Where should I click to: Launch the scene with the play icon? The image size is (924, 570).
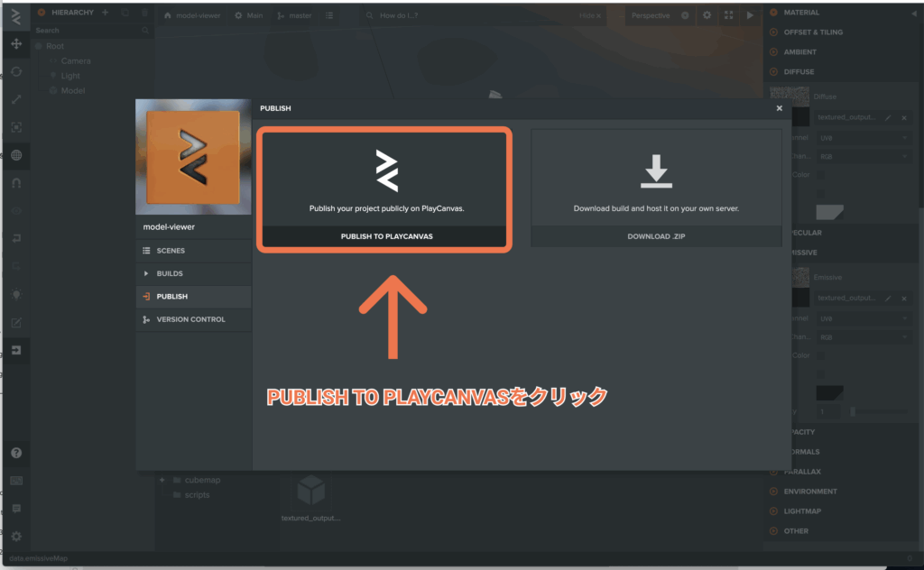tap(750, 15)
